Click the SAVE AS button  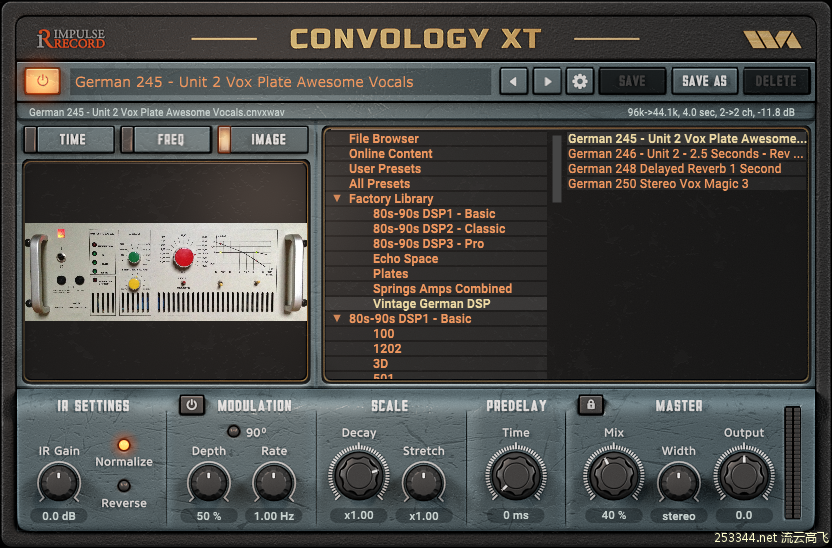pyautogui.click(x=704, y=81)
